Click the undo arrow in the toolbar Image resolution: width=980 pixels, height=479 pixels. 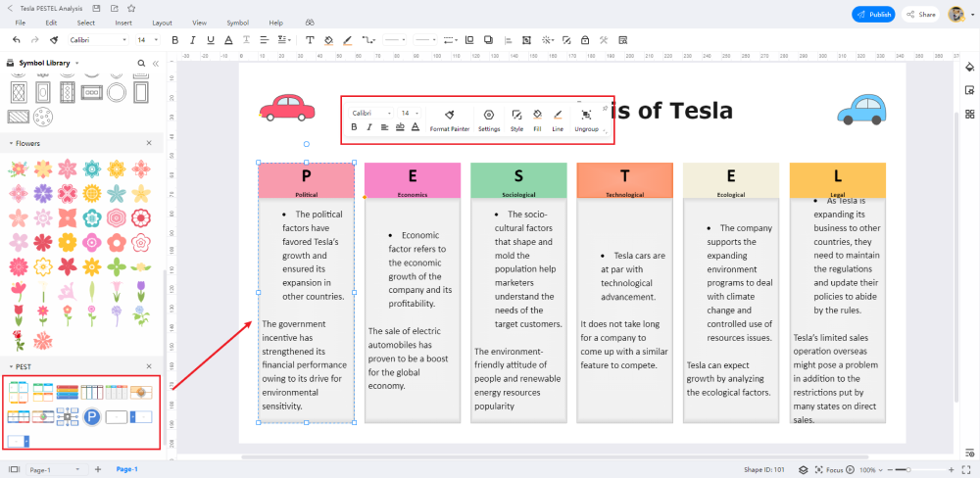coord(17,40)
